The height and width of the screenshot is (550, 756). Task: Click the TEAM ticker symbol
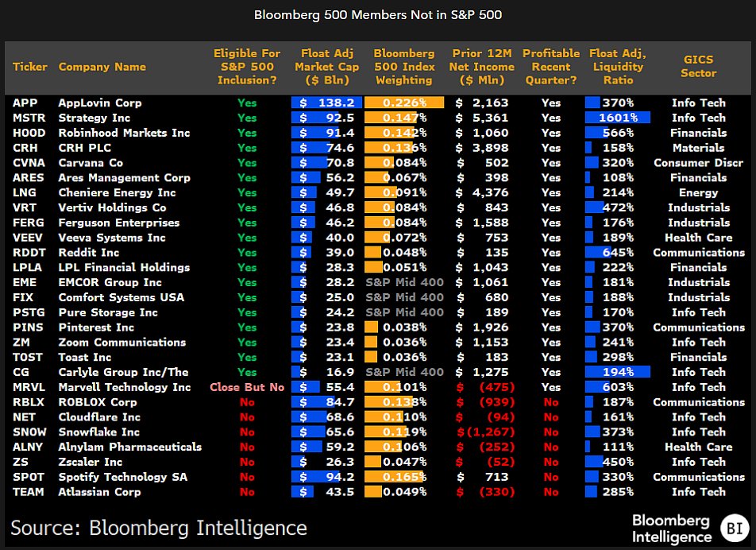(28, 492)
